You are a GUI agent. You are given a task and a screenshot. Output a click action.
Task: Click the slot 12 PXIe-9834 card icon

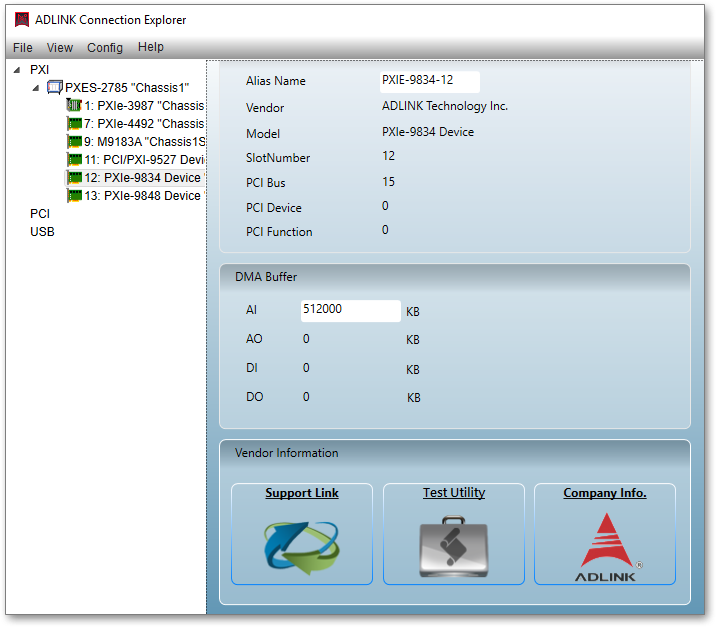point(74,177)
